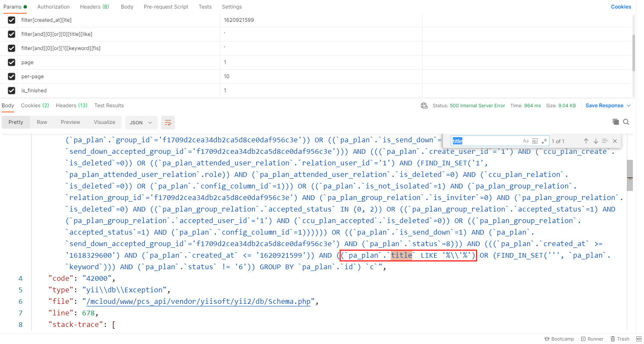The image size is (644, 344).
Task: Open the request Body tab
Action: (x=127, y=7)
